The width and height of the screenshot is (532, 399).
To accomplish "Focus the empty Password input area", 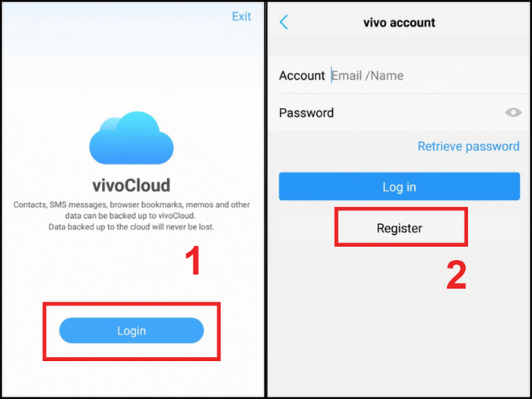I will [419, 112].
